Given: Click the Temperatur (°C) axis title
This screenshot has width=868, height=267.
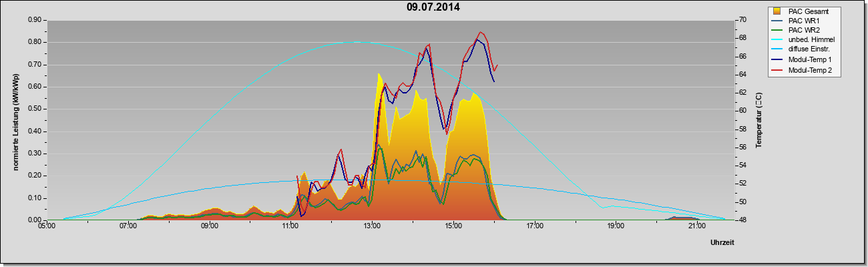Looking at the screenshot, I should 758,120.
